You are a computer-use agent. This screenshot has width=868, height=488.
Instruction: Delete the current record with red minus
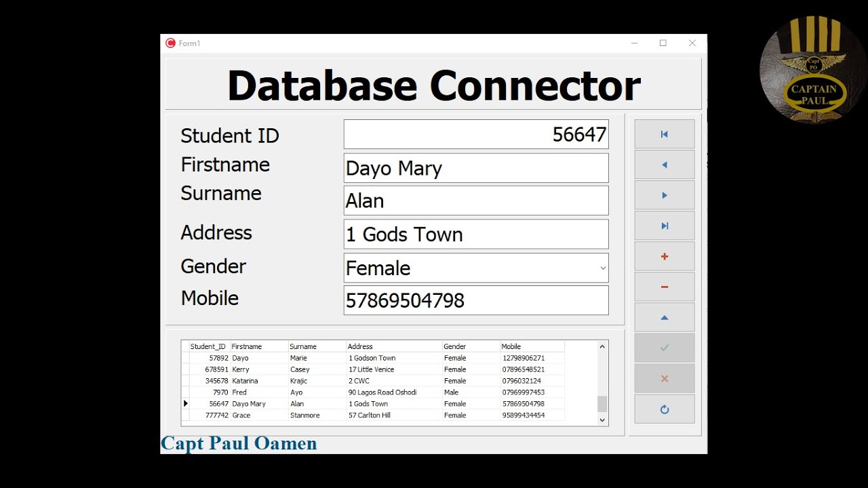coord(665,287)
